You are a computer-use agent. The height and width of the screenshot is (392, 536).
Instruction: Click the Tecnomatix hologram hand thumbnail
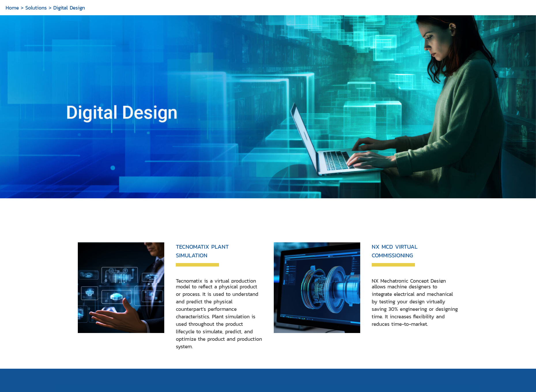pyautogui.click(x=121, y=288)
